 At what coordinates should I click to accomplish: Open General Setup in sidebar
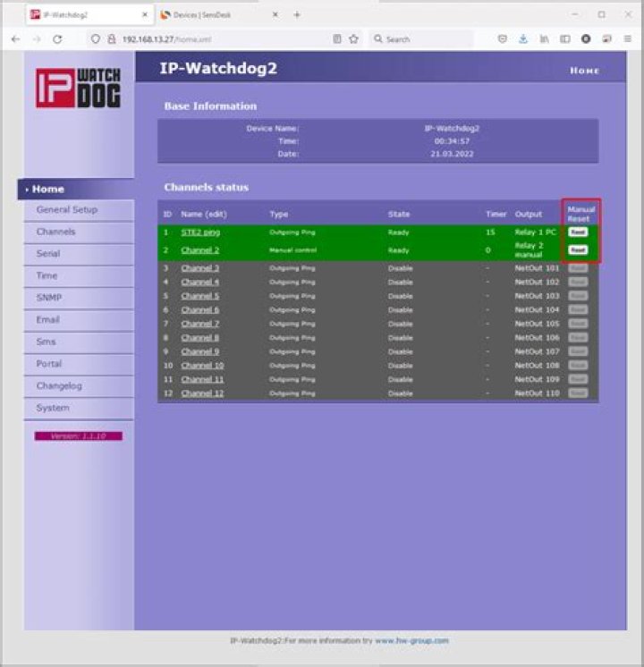click(x=80, y=210)
